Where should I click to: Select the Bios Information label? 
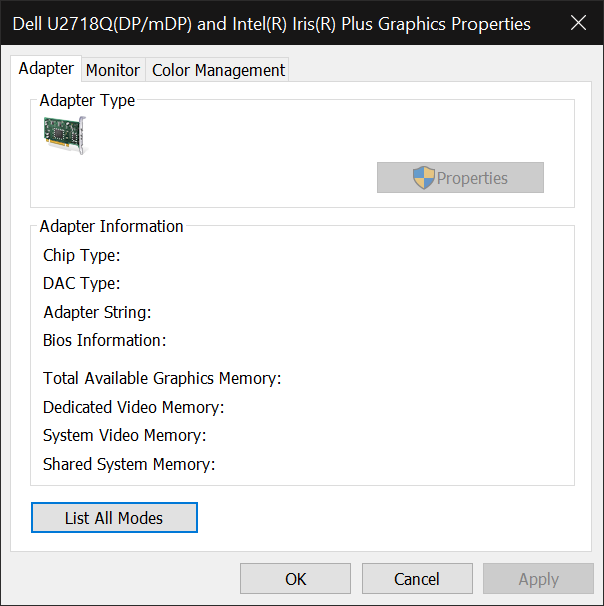pos(104,340)
